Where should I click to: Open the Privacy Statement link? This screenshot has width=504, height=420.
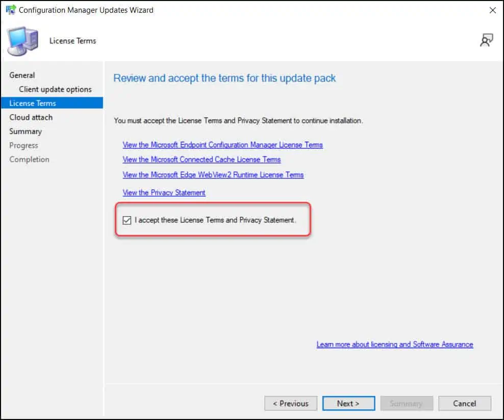[164, 193]
